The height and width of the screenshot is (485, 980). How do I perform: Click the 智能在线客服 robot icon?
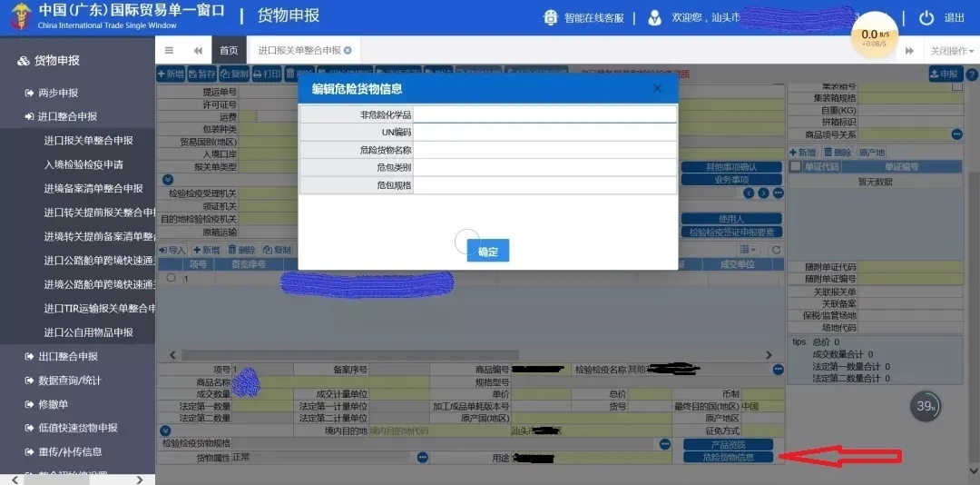[551, 18]
